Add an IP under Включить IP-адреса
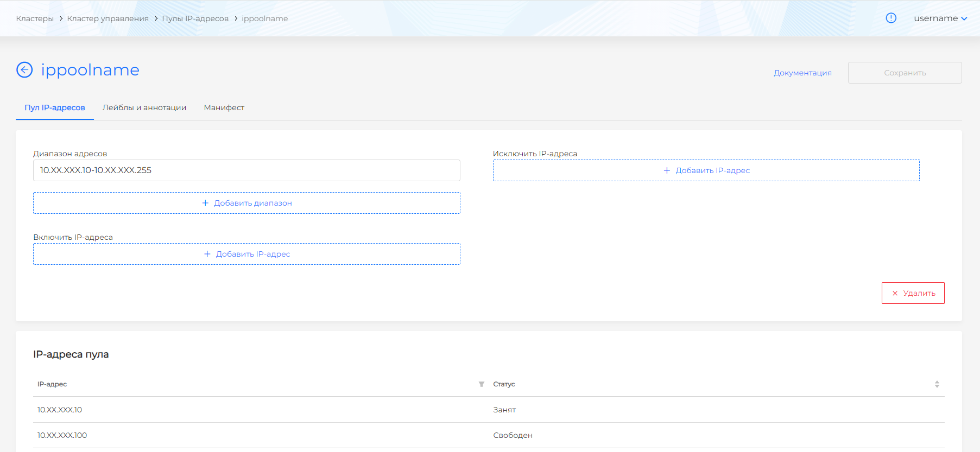This screenshot has width=980, height=452. tap(246, 254)
